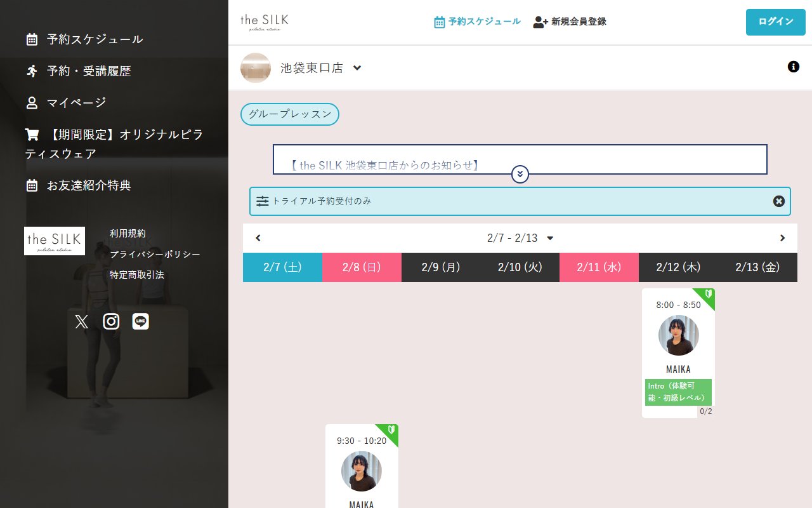Click the ログイン button

[x=775, y=22]
